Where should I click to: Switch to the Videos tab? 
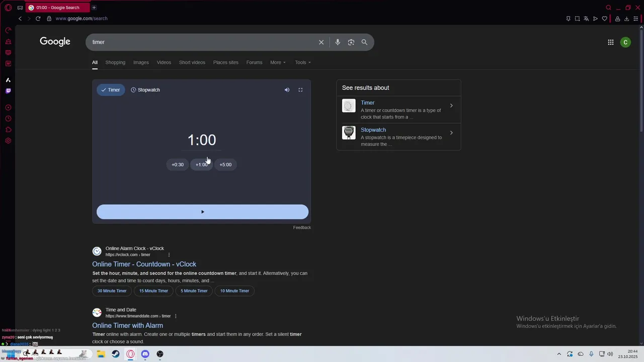[164, 62]
